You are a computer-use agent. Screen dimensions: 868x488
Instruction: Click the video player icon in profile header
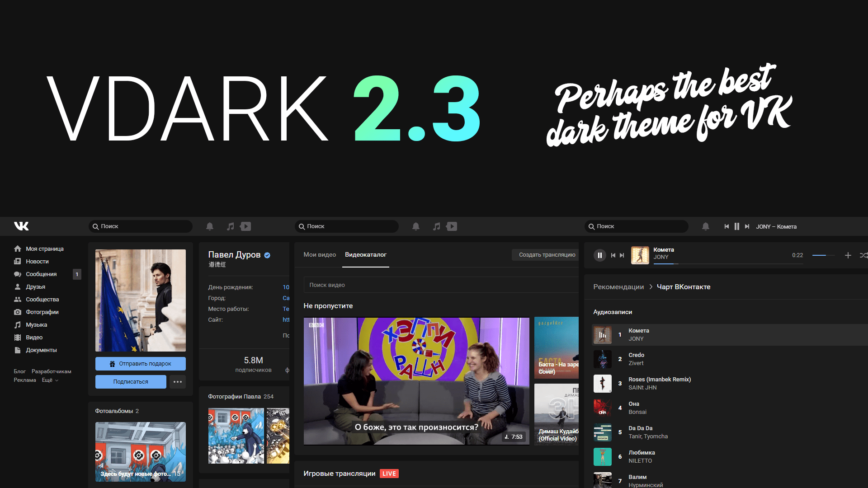(x=245, y=226)
